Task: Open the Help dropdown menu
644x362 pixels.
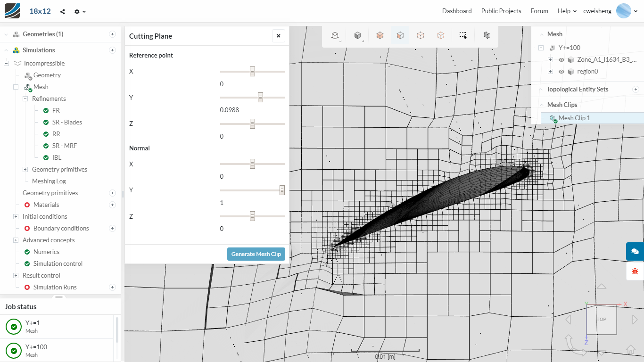Action: pyautogui.click(x=567, y=11)
